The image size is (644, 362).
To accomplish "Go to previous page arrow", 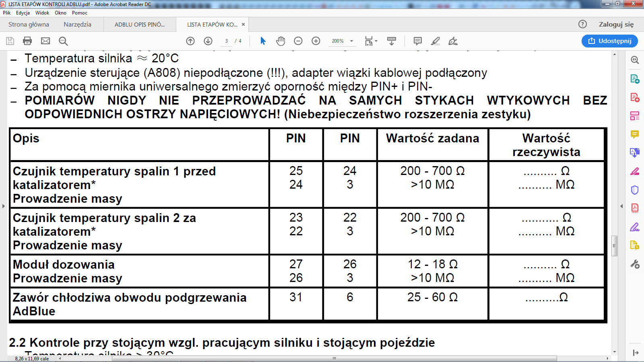I will click(190, 41).
